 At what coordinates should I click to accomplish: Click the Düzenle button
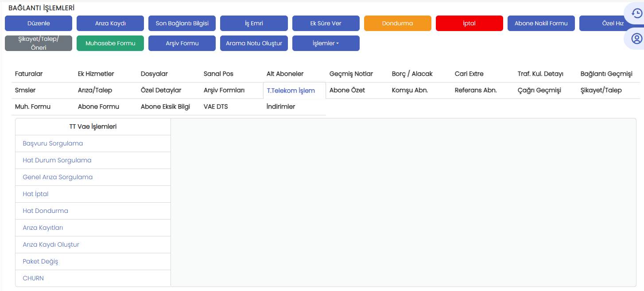tap(39, 24)
